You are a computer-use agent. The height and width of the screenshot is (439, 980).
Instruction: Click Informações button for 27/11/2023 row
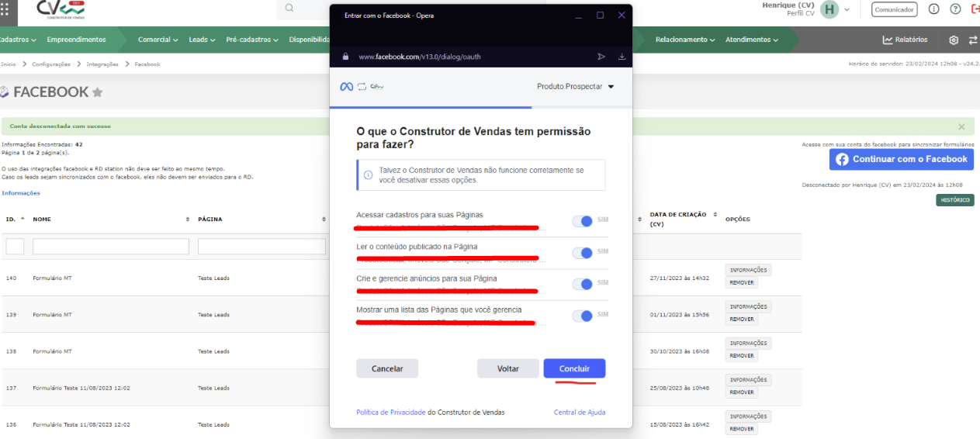point(748,270)
